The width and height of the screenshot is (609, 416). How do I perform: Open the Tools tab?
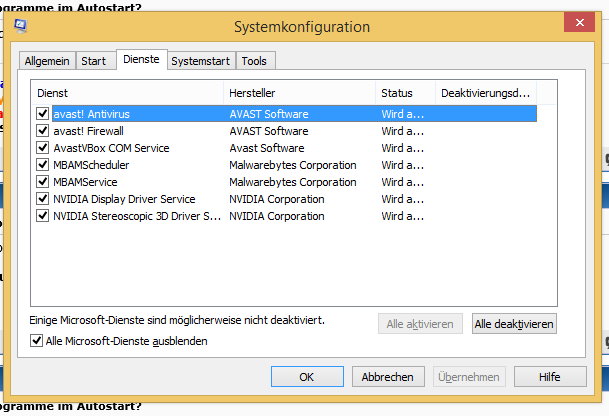254,61
